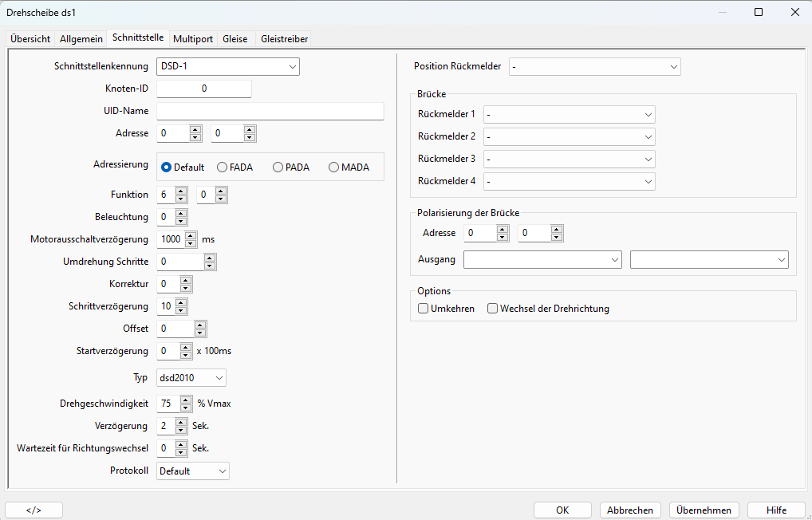Decrease the Verzögerung seconds
The image size is (812, 520).
click(181, 430)
